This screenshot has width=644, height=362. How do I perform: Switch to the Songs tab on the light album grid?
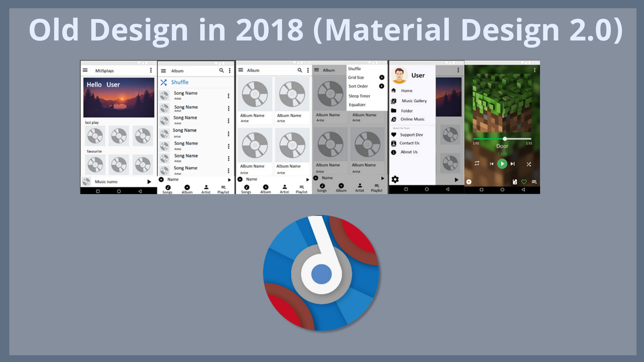[246, 189]
